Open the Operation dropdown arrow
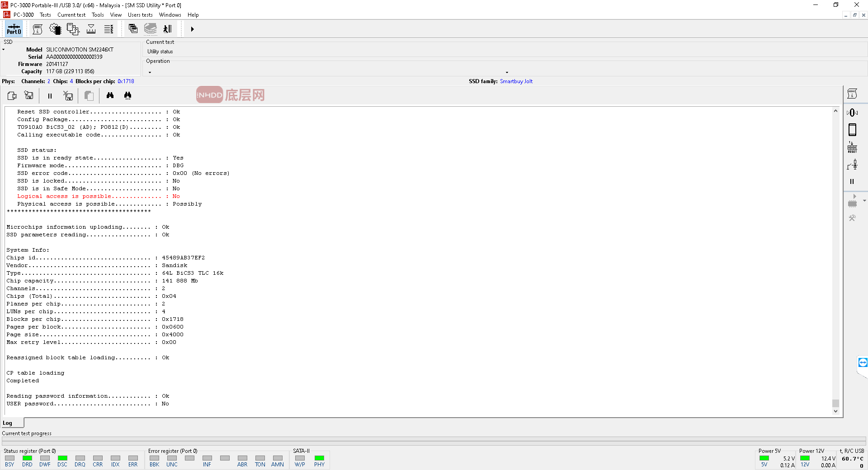This screenshot has width=868, height=470. click(507, 72)
